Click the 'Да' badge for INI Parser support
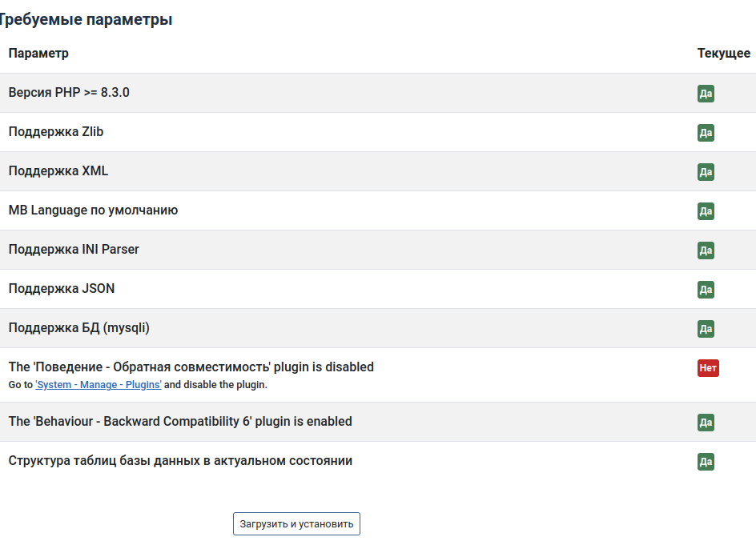The width and height of the screenshot is (756, 541). [x=706, y=250]
